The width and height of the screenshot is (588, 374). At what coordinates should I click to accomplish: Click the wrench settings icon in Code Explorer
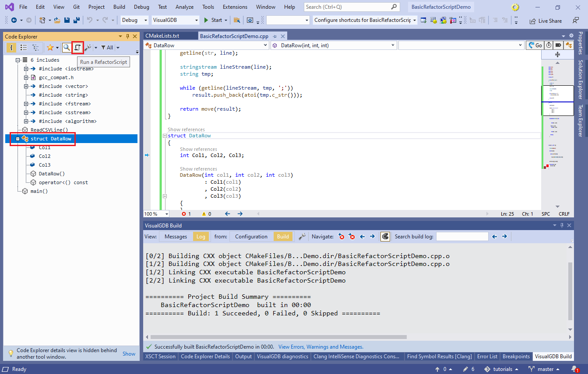point(88,47)
